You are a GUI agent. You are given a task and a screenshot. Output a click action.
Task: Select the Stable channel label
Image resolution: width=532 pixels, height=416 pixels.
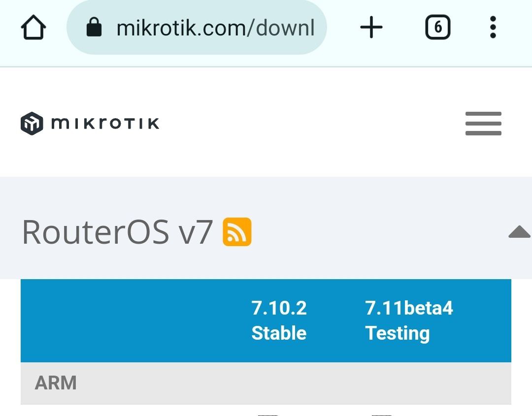(x=279, y=333)
